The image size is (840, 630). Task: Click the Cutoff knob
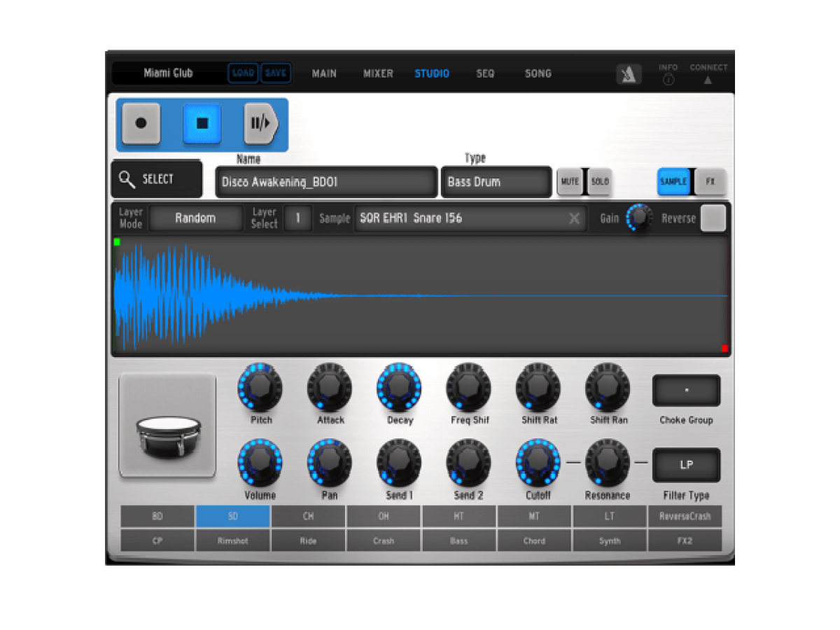(538, 462)
